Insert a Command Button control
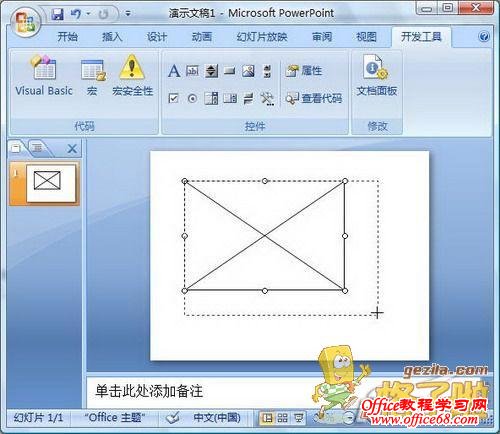 click(x=230, y=71)
